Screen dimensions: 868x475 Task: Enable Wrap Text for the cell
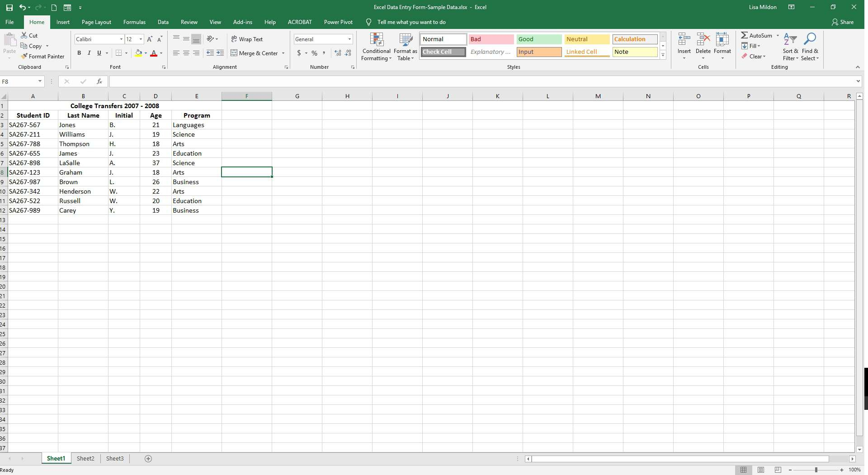coord(247,39)
